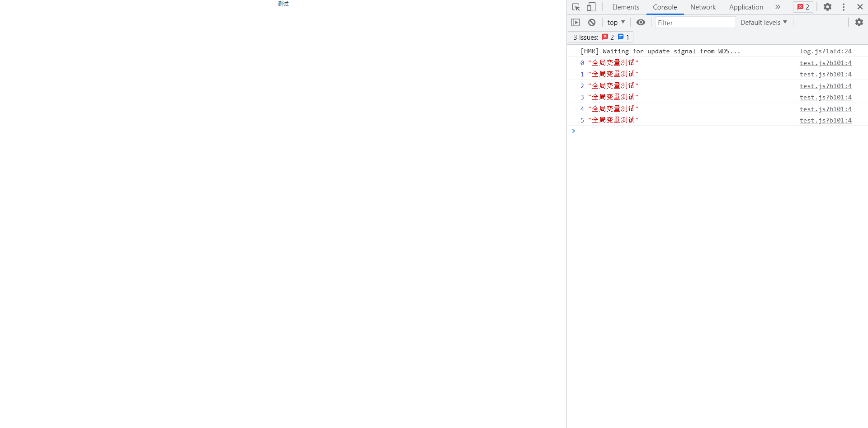This screenshot has width=868, height=428.
Task: Open the Application tab
Action: coord(746,7)
